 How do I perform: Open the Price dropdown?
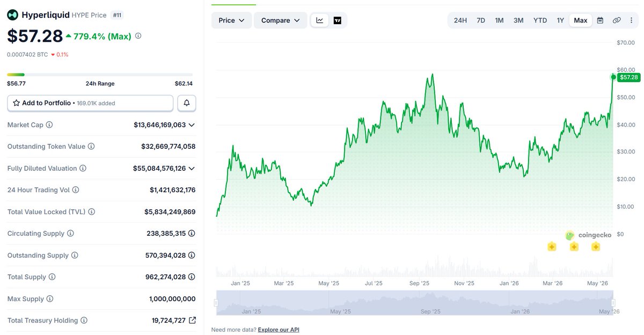231,20
